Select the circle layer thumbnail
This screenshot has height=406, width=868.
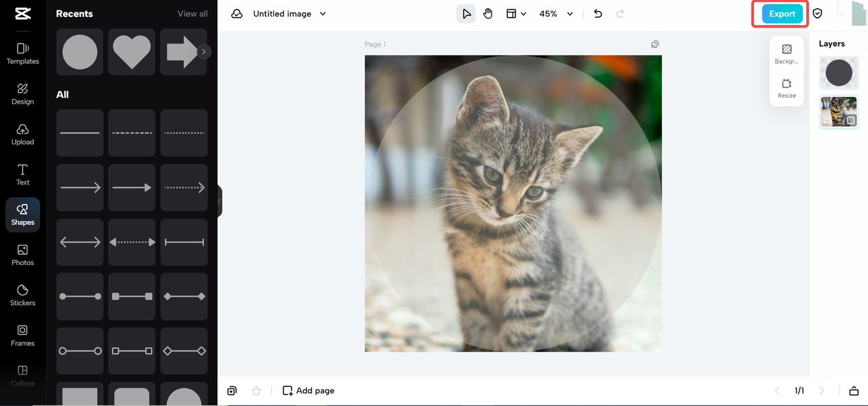[x=839, y=73]
